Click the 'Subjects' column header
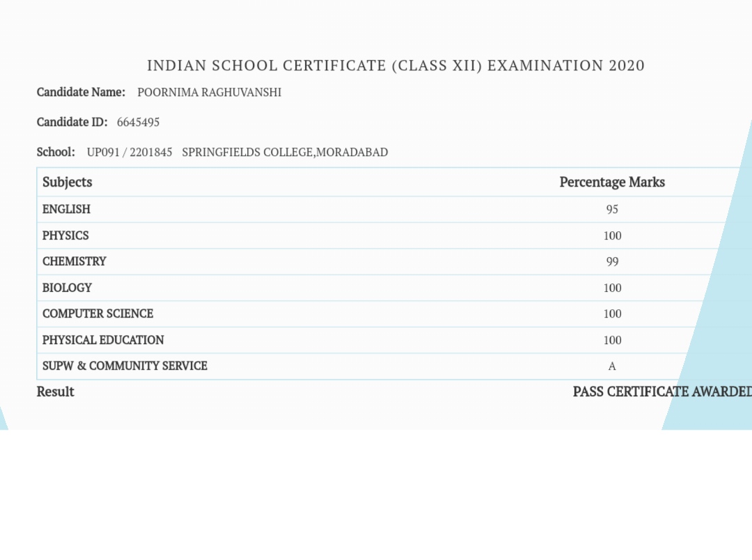The height and width of the screenshot is (560, 752). tap(67, 182)
